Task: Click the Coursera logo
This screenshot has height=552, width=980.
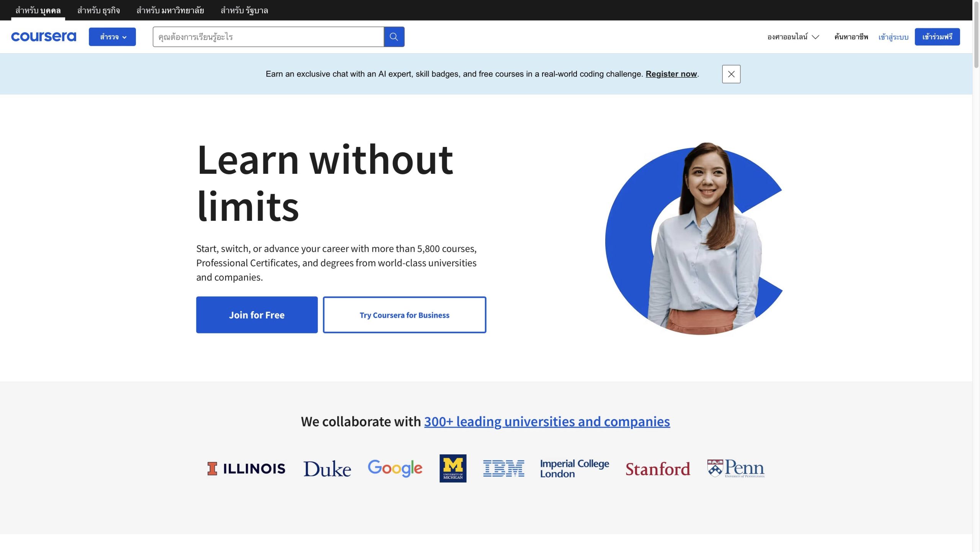Action: pos(44,37)
